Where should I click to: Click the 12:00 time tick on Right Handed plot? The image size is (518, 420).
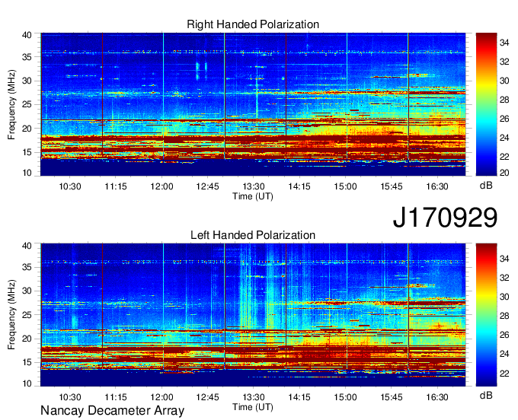click(161, 186)
